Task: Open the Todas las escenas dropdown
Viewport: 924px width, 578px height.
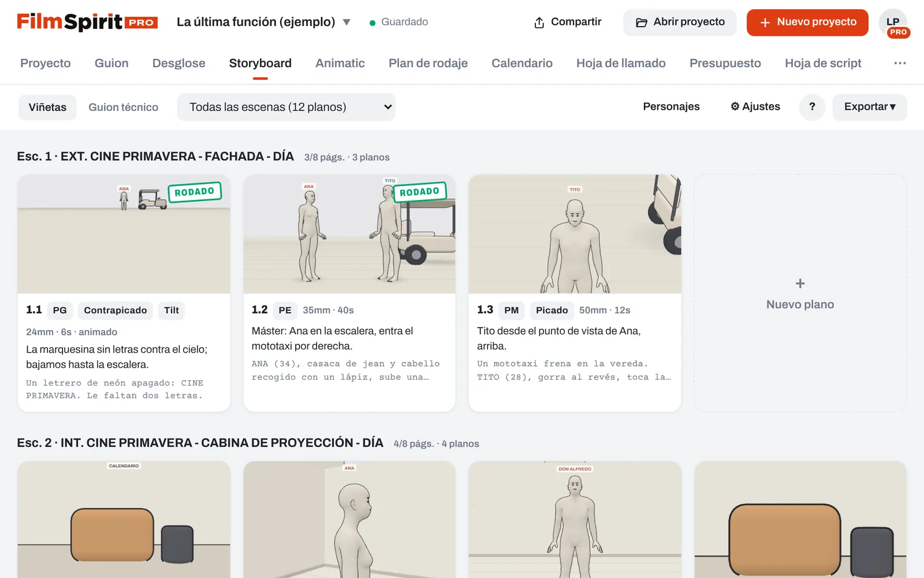Action: click(x=286, y=107)
